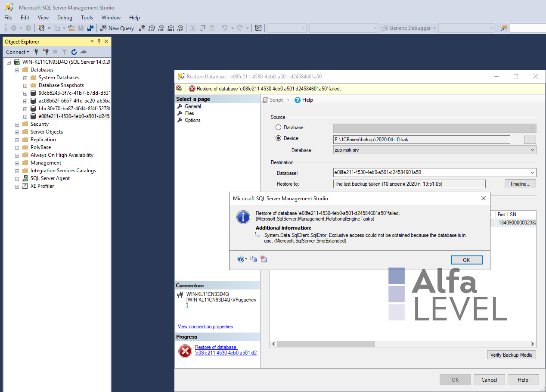Click the DMX query icon

pos(161,28)
